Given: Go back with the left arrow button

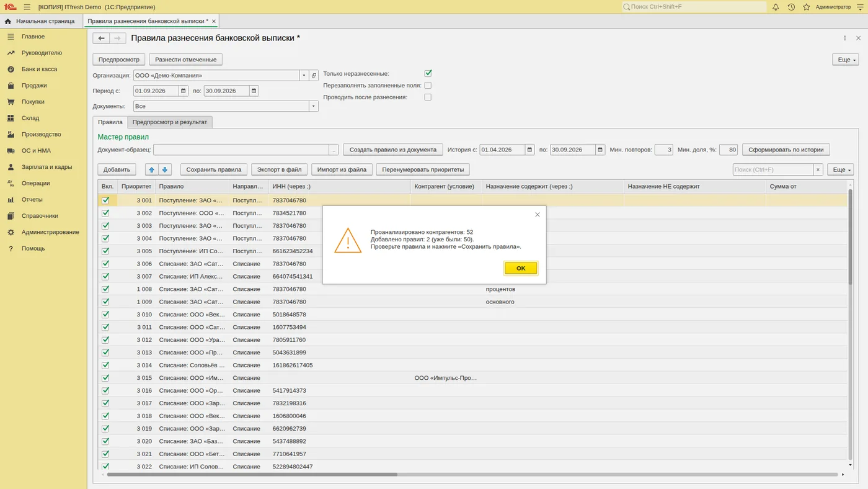Looking at the screenshot, I should pyautogui.click(x=101, y=38).
